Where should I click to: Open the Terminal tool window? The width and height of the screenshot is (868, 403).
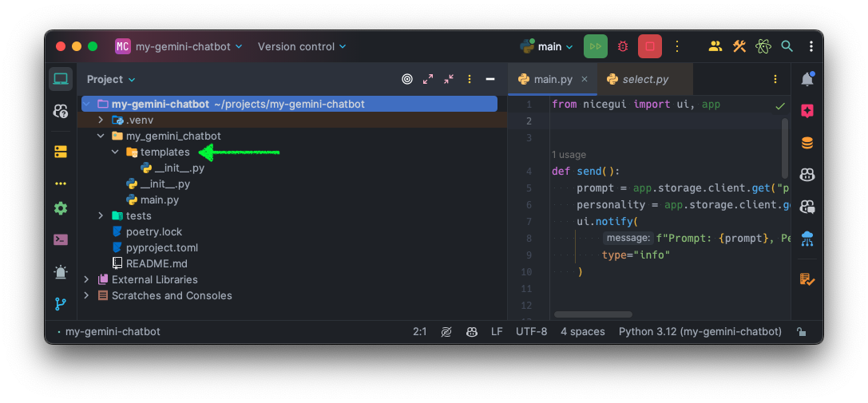point(61,239)
